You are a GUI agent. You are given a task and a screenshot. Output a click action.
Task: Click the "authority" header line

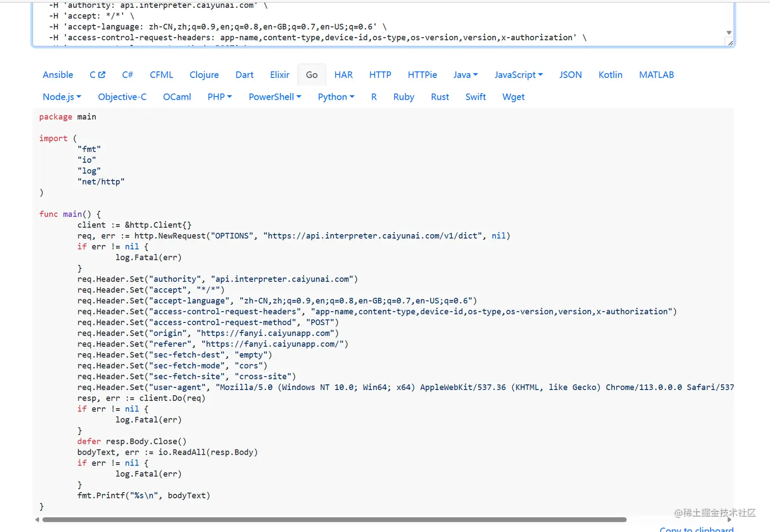click(217, 279)
